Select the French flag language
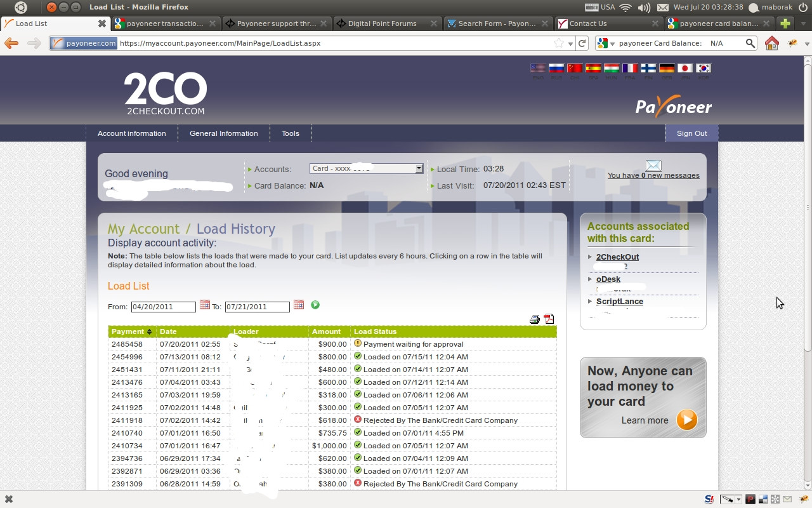 pos(630,69)
